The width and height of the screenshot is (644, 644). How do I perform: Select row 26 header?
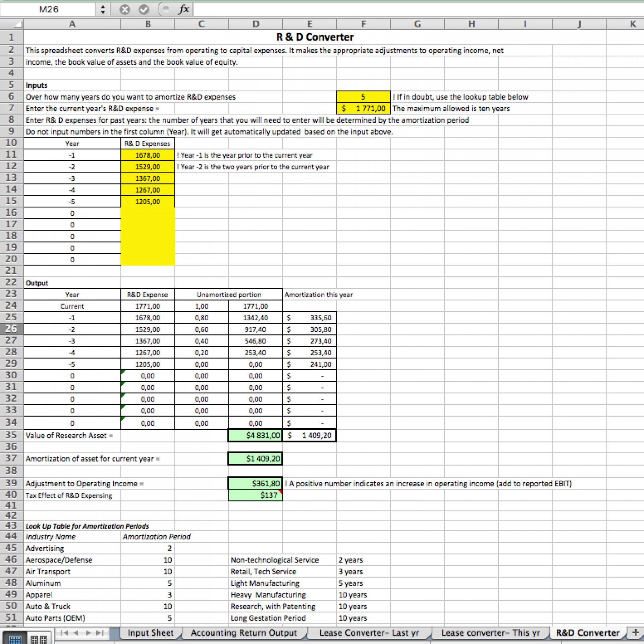(11, 329)
